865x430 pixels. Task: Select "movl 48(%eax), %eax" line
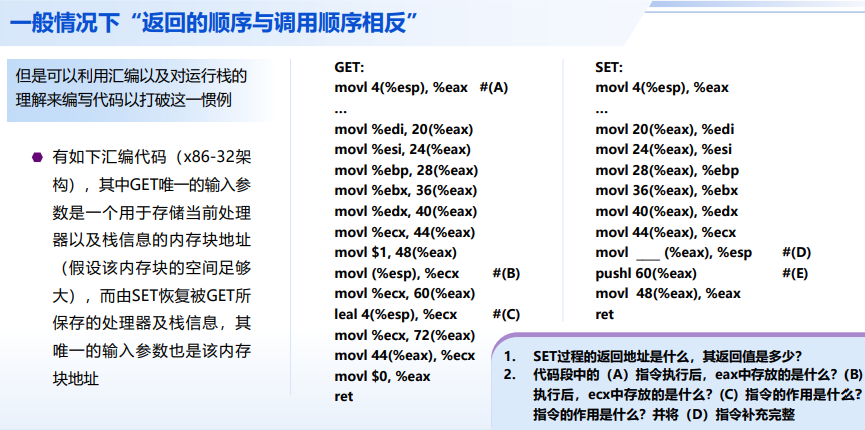click(x=668, y=294)
